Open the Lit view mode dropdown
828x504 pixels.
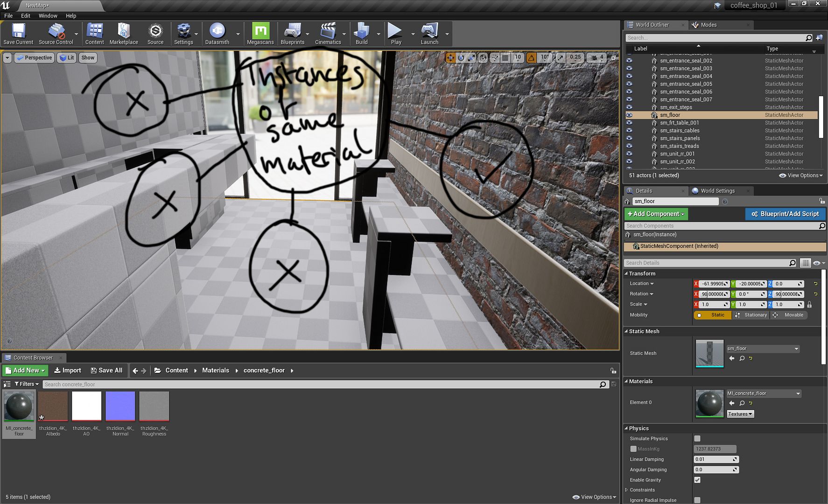tap(67, 58)
